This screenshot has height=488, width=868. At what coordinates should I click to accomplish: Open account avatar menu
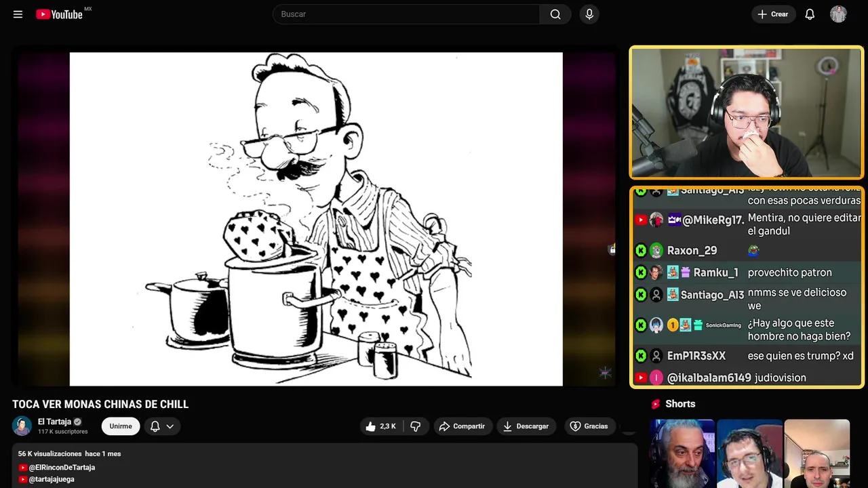click(838, 14)
